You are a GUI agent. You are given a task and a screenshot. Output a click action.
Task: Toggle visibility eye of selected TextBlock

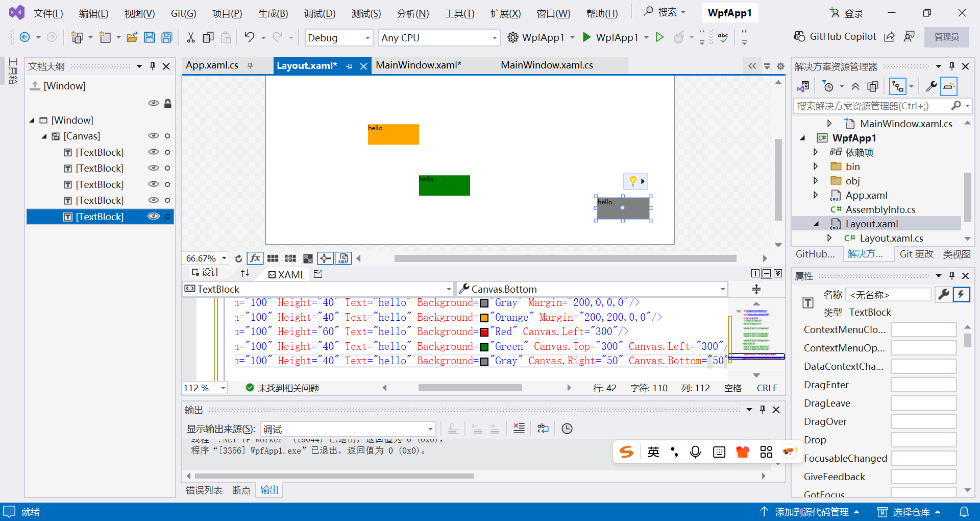point(154,217)
